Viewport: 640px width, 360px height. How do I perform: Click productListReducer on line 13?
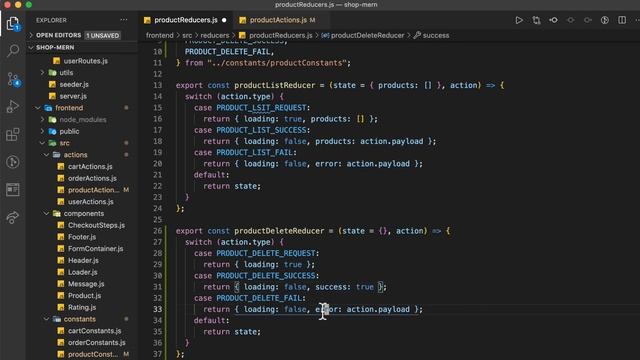coord(275,85)
